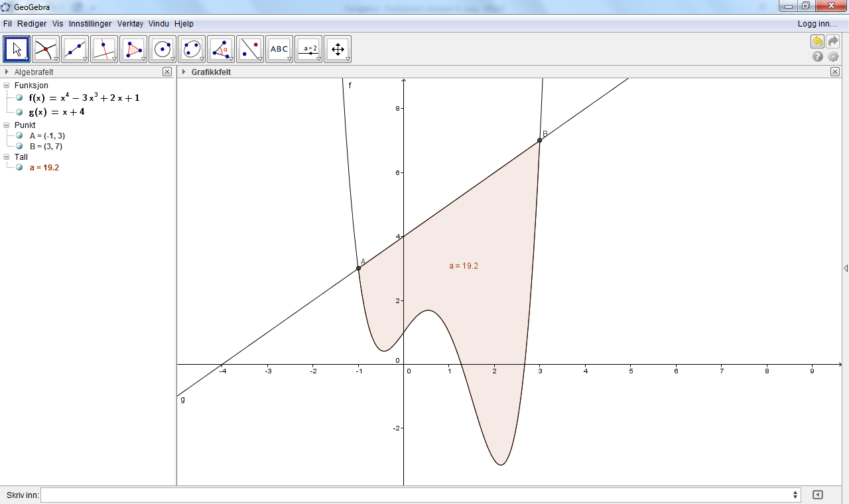Open the settings gear icon
This screenshot has height=504, width=849.
point(833,57)
